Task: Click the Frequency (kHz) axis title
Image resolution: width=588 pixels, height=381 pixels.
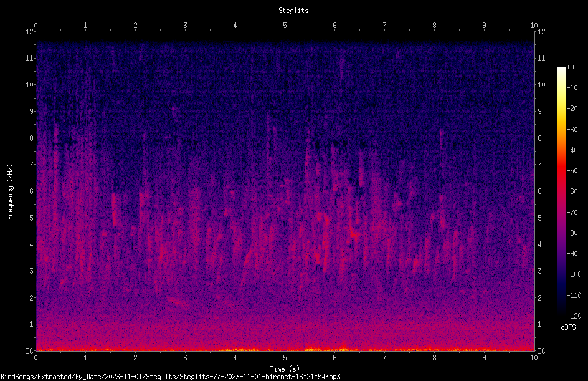Action: (x=10, y=191)
